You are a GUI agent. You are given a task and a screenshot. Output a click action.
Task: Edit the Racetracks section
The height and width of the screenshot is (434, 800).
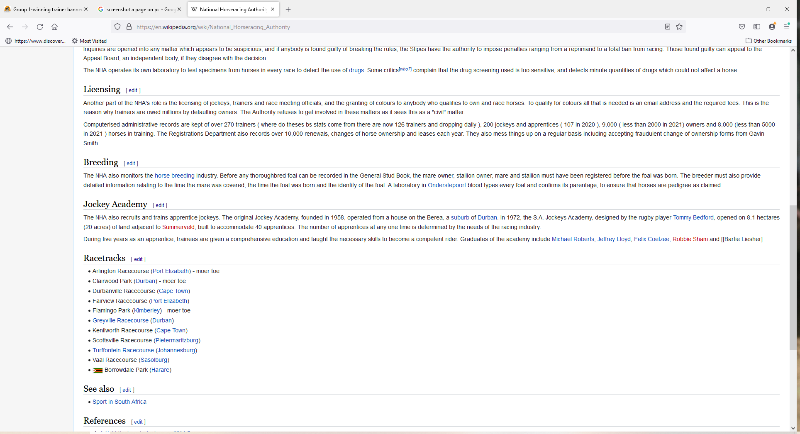tap(138, 259)
